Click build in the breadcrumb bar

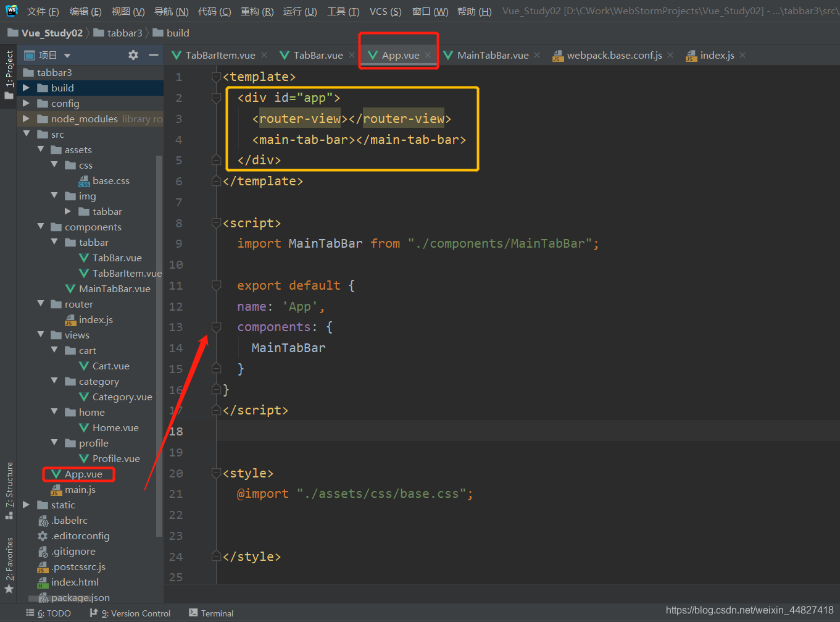(178, 33)
